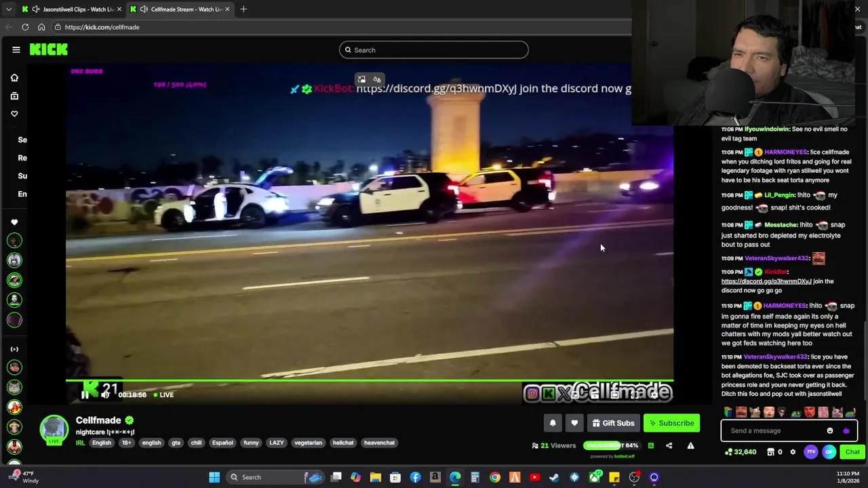Open File Explorer from taskbar

376,477
